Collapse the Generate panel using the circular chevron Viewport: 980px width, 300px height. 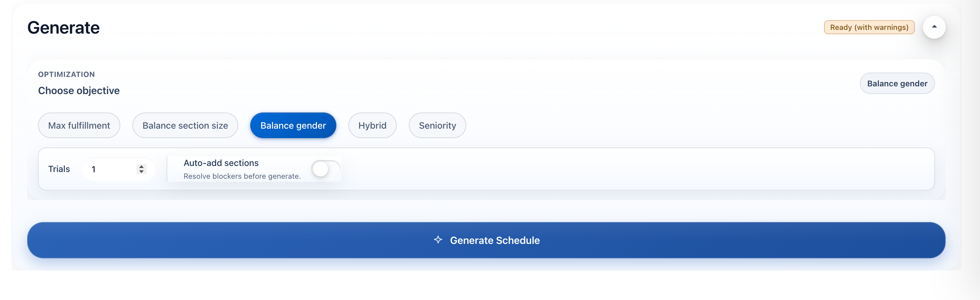[934, 27]
